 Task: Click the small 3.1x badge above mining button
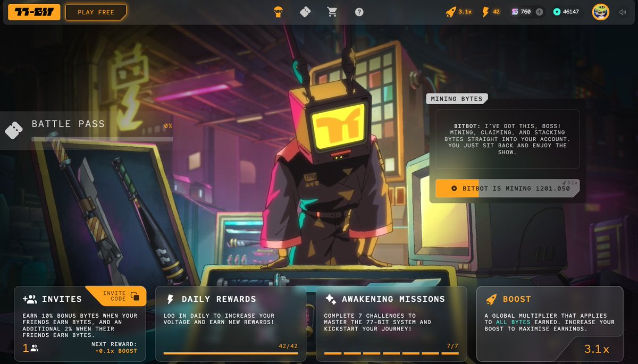pyautogui.click(x=569, y=183)
